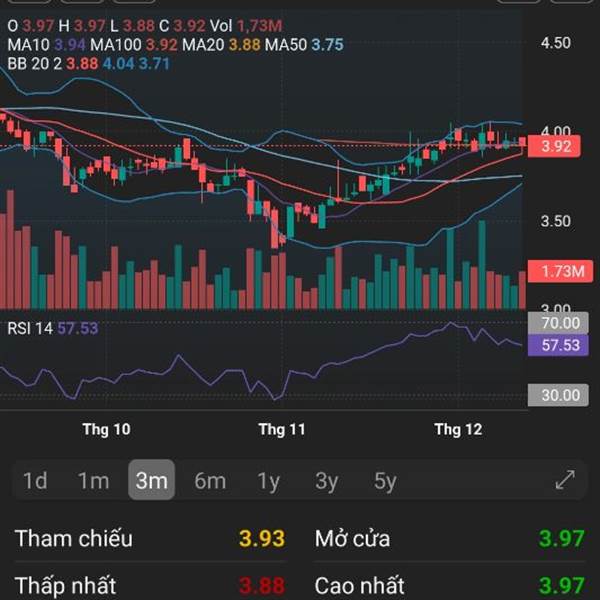This screenshot has width=600, height=600.
Task: Expand the chart to fullscreen
Action: (565, 480)
